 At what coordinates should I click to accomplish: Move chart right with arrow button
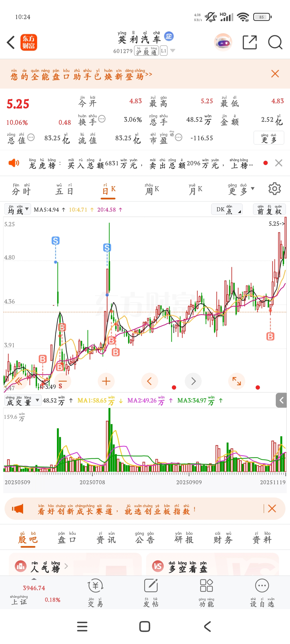pyautogui.click(x=193, y=381)
